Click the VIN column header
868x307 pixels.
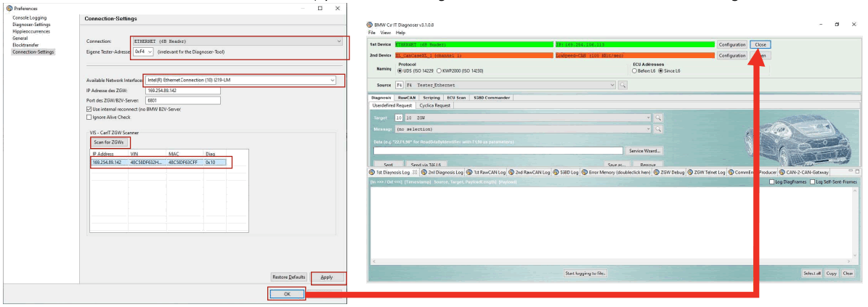tap(147, 154)
